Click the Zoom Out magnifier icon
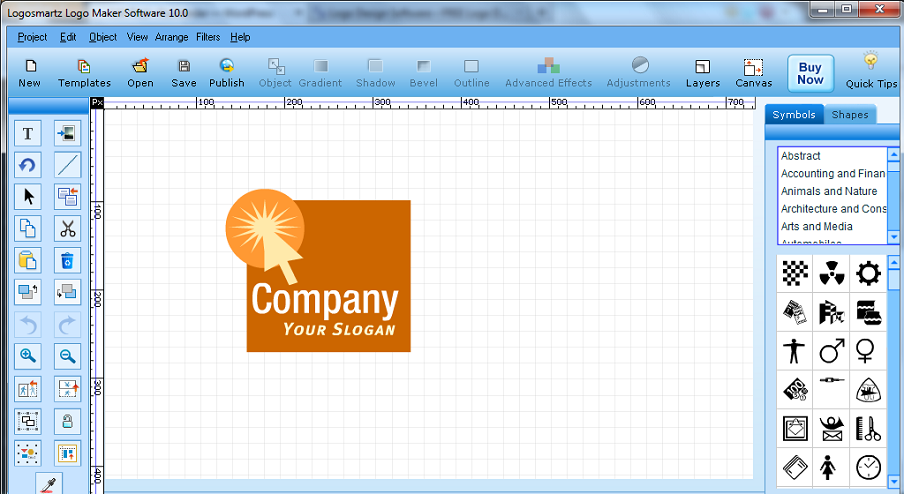 [x=67, y=356]
